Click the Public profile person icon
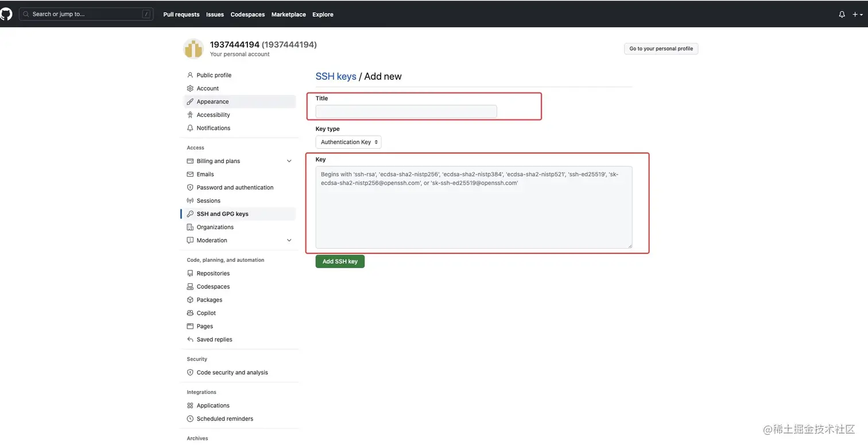Screen dimensions: 868x448 [x=190, y=75]
